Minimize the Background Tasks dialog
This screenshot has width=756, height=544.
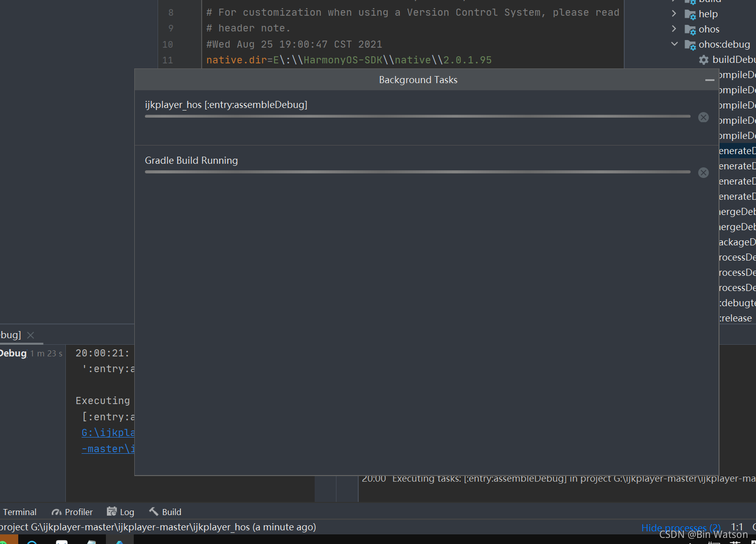click(709, 80)
